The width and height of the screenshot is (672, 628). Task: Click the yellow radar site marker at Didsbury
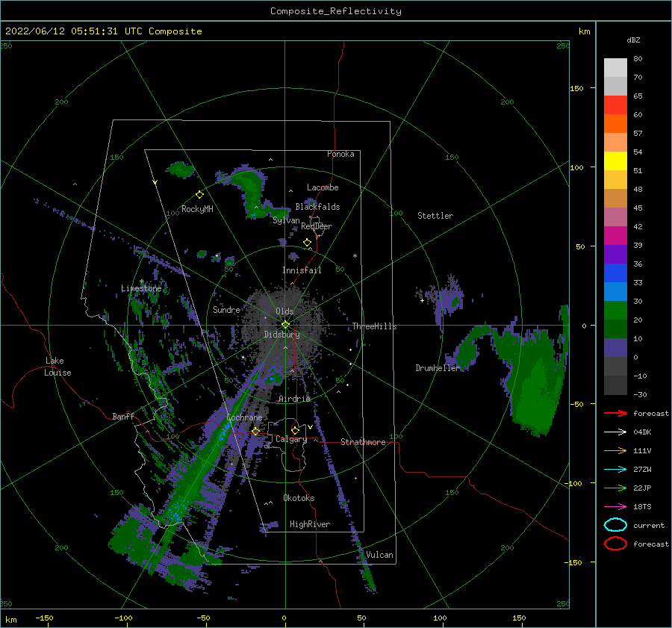285,325
